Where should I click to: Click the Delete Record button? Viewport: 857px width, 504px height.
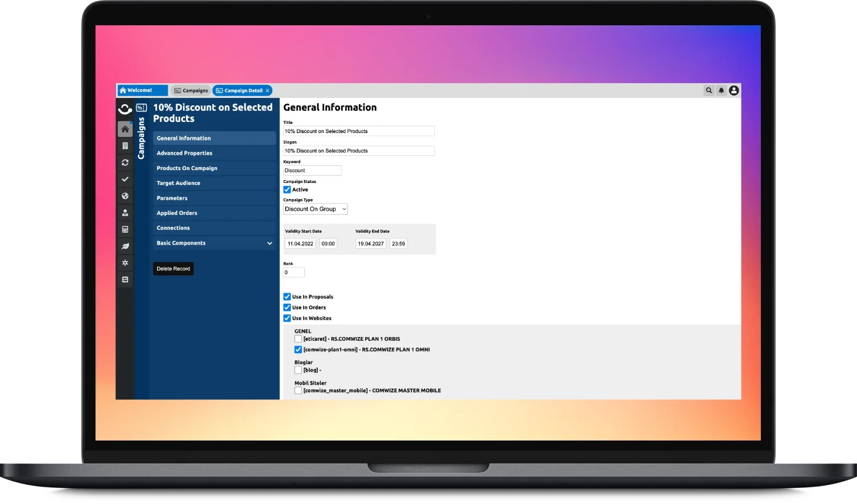point(173,269)
